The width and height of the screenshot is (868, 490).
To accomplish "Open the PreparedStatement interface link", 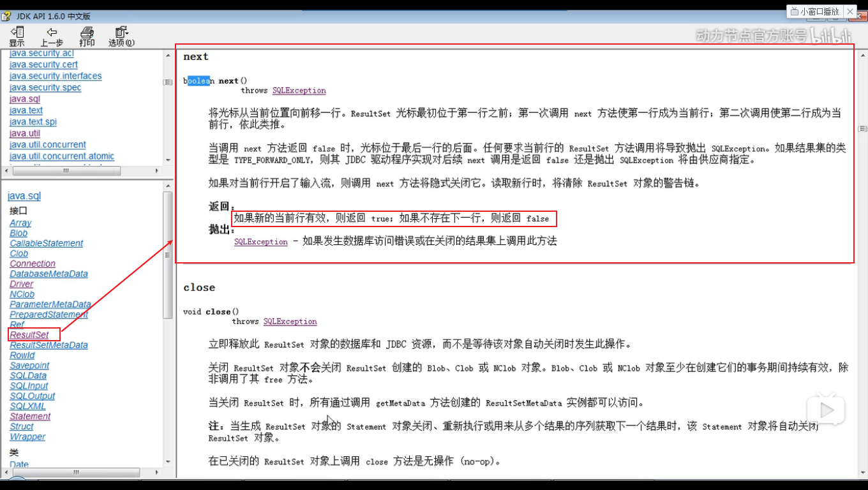I will coord(49,315).
